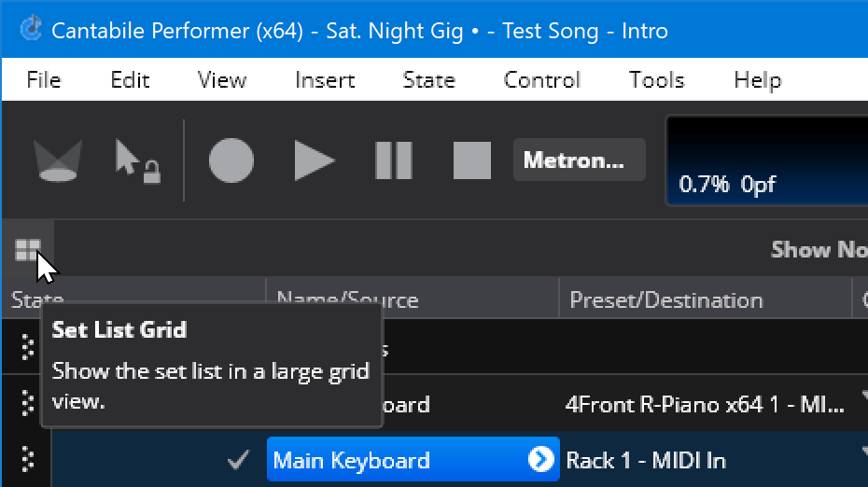868x487 pixels.
Task: Open the State menu
Action: (x=429, y=80)
